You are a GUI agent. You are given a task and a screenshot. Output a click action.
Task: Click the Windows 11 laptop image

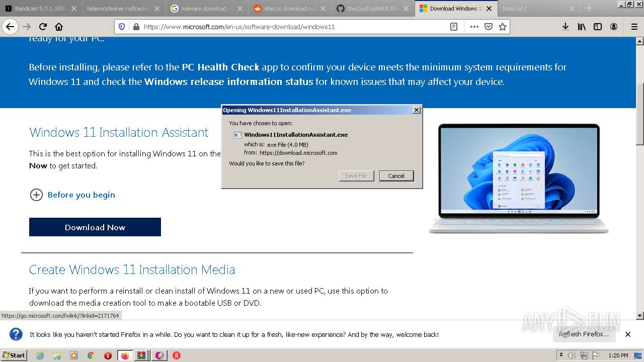pyautogui.click(x=519, y=178)
